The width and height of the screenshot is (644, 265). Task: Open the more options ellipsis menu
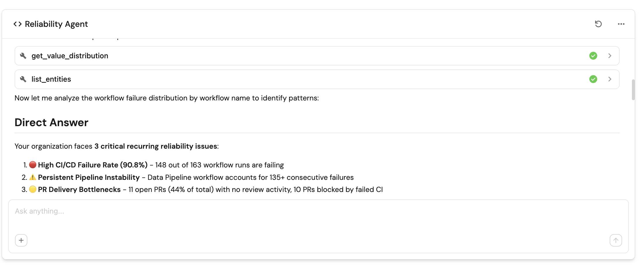621,24
